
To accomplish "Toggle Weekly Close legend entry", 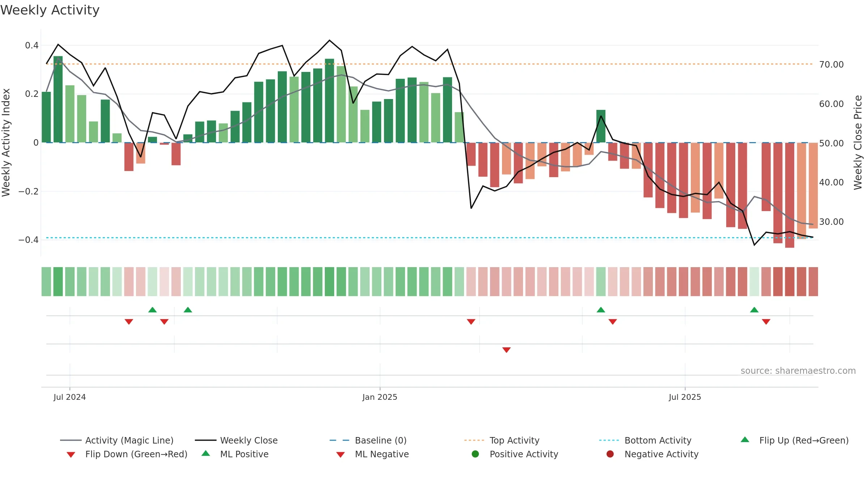I will point(236,440).
